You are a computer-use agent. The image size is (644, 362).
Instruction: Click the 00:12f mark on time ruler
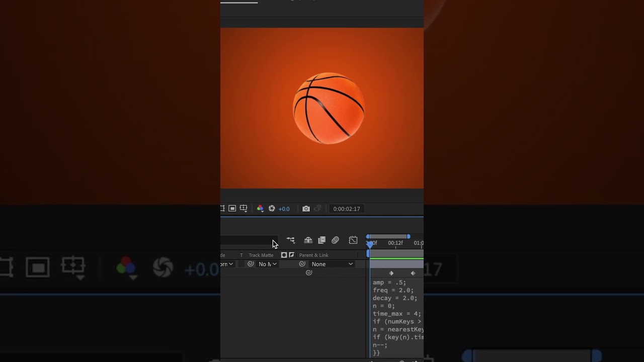pos(395,243)
